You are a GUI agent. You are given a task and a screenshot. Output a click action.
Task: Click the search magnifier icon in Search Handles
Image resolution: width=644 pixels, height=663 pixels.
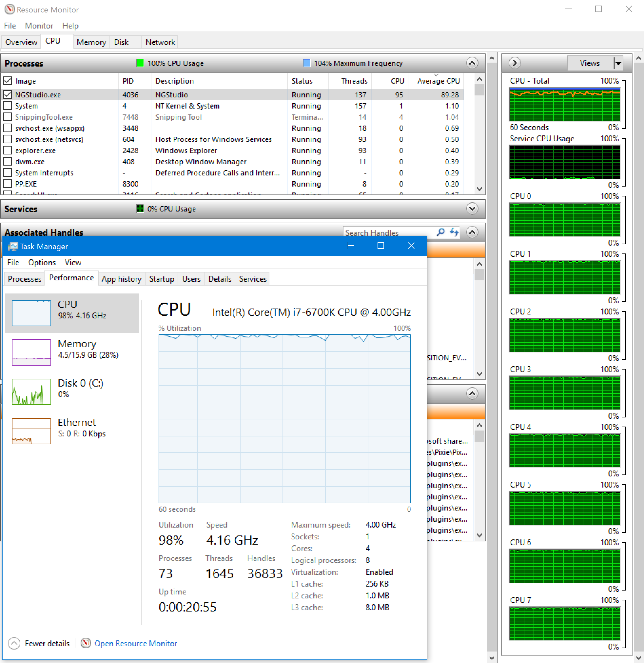(440, 232)
